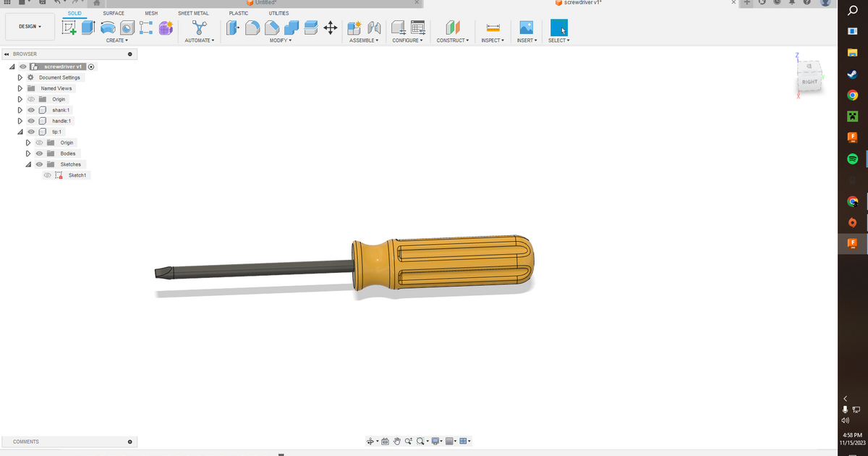The image size is (868, 456).
Task: Open the Sheet Metal tab
Action: point(193,12)
